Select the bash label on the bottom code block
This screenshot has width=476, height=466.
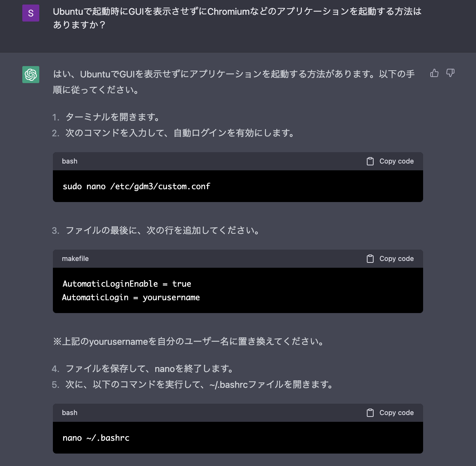tap(70, 412)
